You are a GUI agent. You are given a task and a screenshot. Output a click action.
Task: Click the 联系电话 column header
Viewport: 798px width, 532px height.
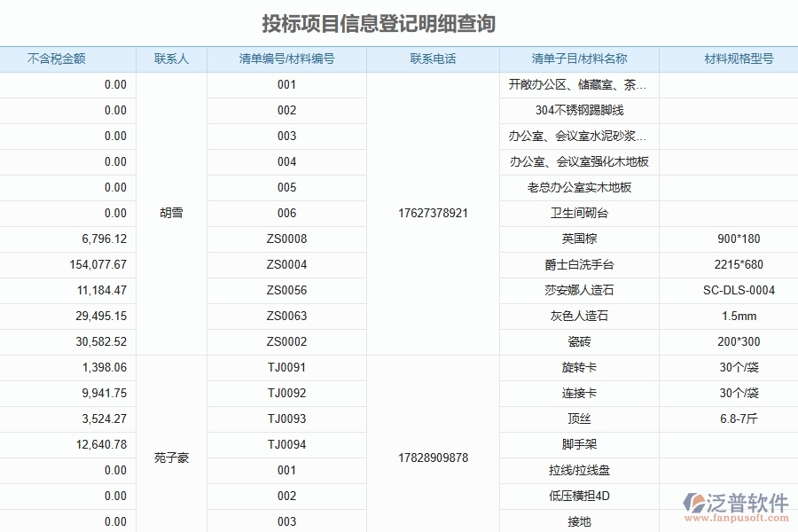(x=432, y=59)
